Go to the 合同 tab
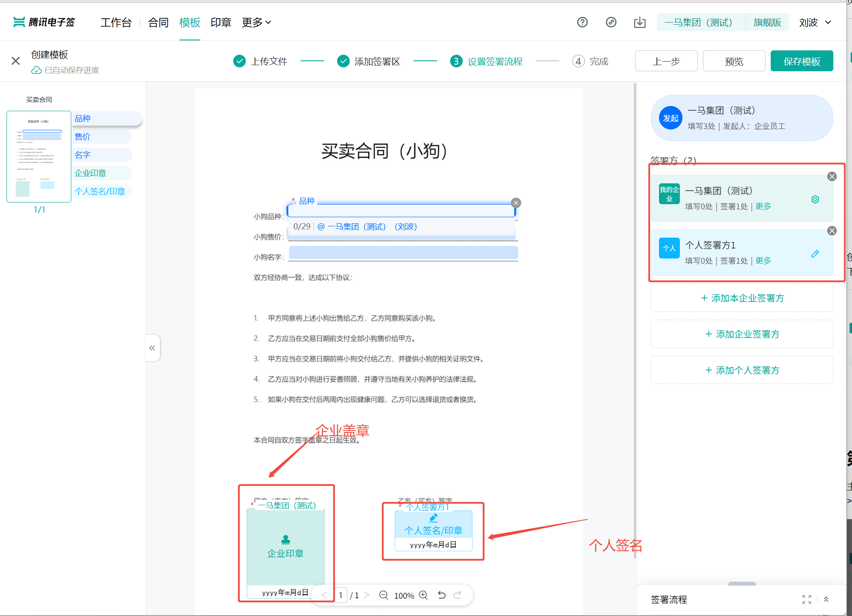852x616 pixels. [x=158, y=22]
